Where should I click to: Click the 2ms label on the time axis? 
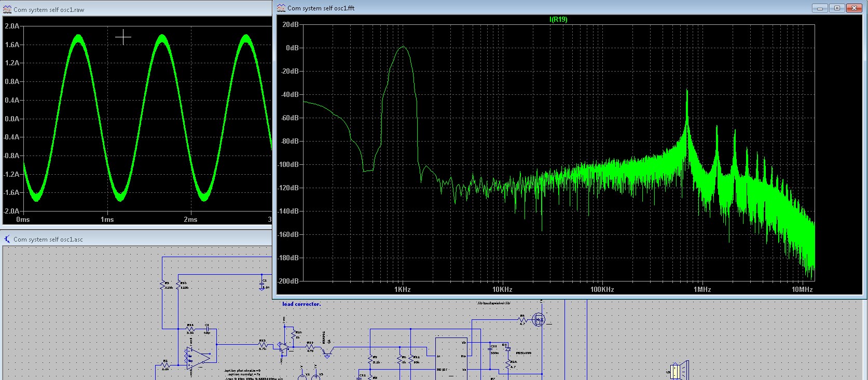tap(190, 219)
